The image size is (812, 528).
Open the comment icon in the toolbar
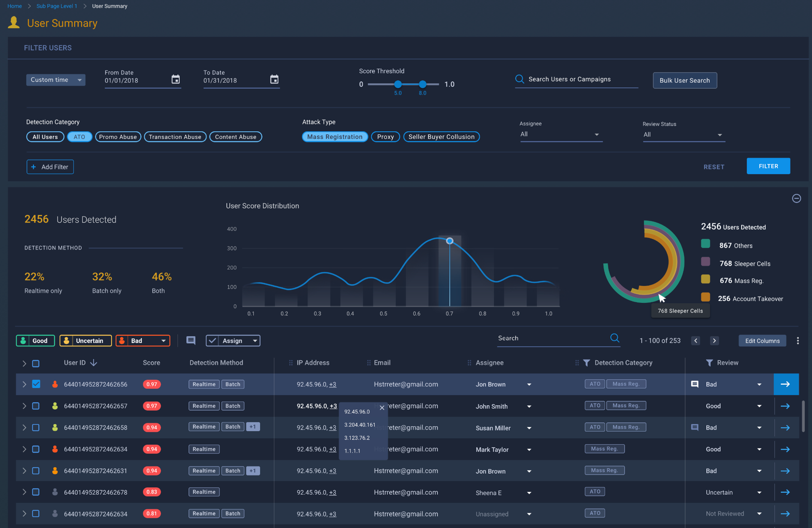tap(191, 340)
